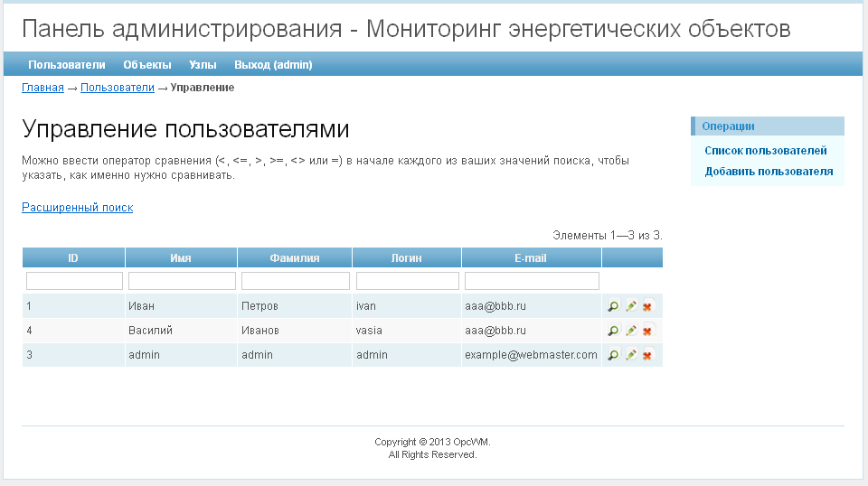Select 'Copyright © 2013 OpcWM.' footer text
868x486 pixels.
432,442
